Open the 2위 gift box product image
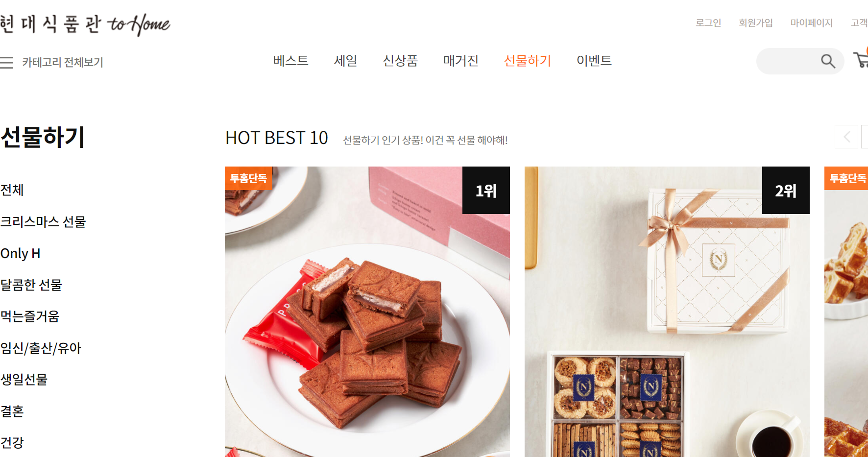 coord(667,312)
